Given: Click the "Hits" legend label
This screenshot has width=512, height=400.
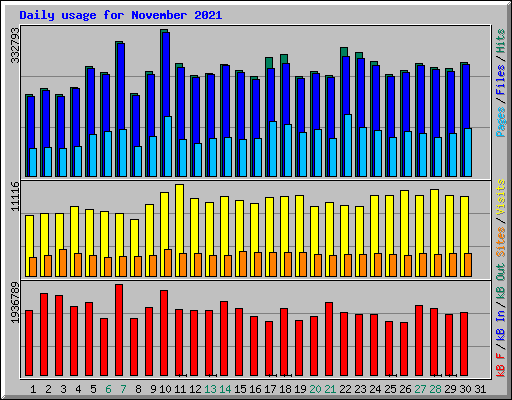Looking at the screenshot, I should [501, 41].
